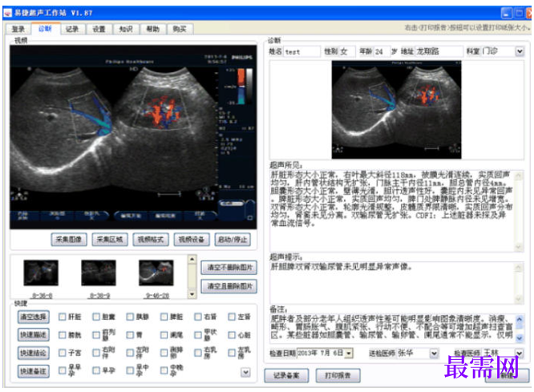Open the 科室 department dropdown

520,51
